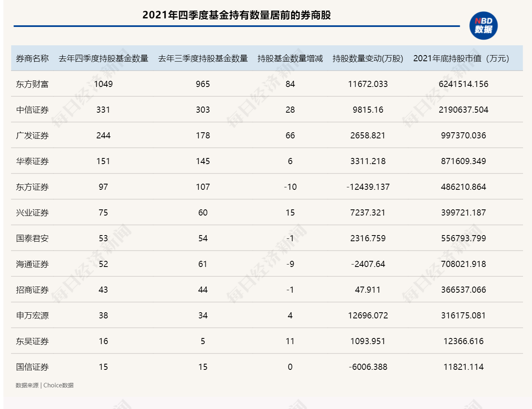Click market value 486210.864
The width and height of the screenshot is (532, 409).
[463, 187]
